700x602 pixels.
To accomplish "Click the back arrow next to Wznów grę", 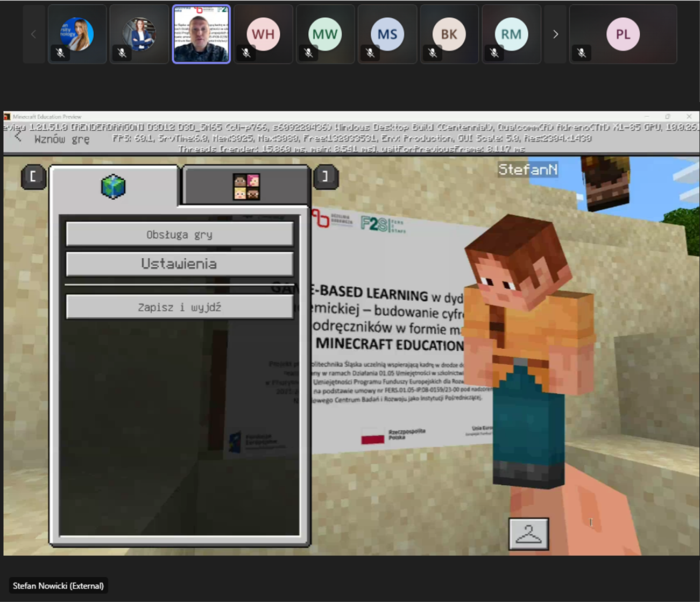I will [x=18, y=137].
